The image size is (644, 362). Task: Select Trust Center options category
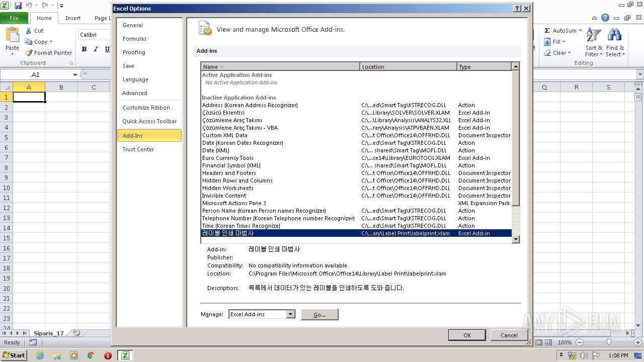tap(149, 149)
